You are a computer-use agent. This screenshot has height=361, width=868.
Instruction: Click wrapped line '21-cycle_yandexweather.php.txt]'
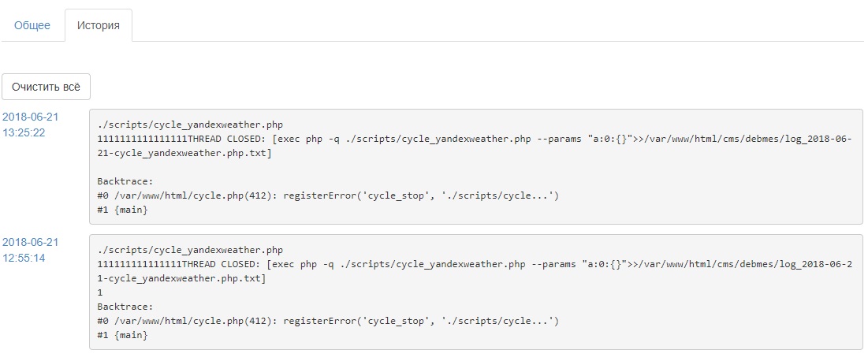coord(185,153)
